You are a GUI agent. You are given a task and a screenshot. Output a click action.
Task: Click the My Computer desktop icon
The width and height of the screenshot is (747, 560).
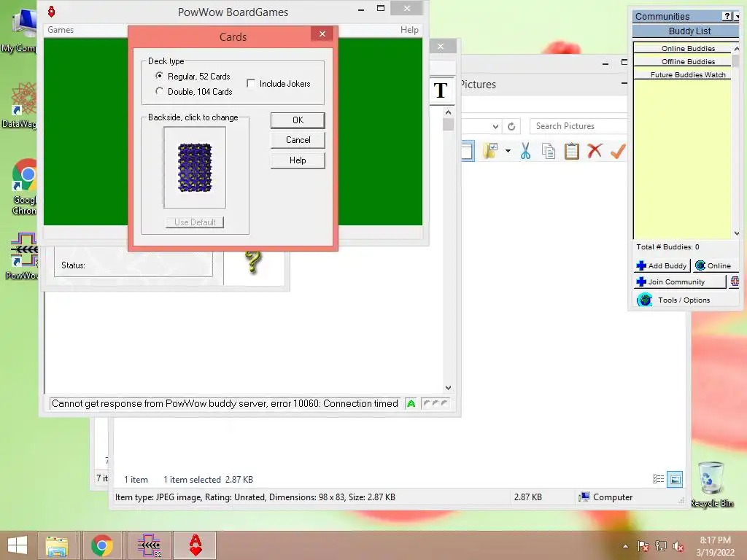(x=20, y=29)
